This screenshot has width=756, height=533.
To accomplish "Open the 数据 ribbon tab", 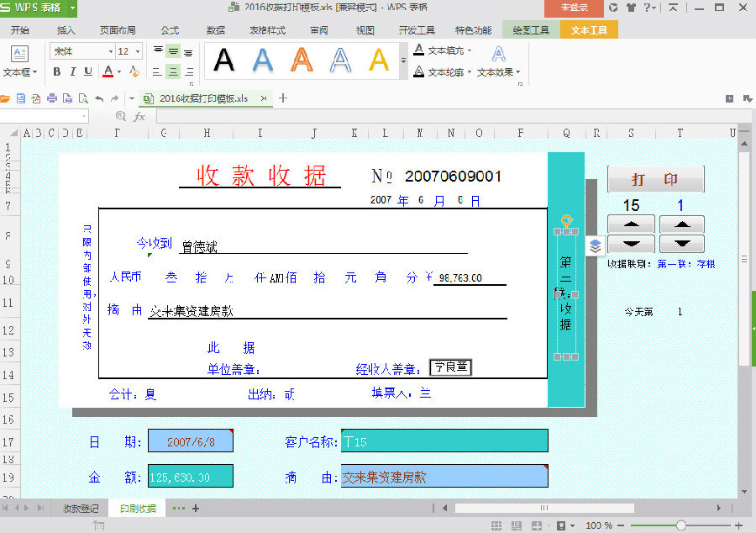I will point(216,30).
